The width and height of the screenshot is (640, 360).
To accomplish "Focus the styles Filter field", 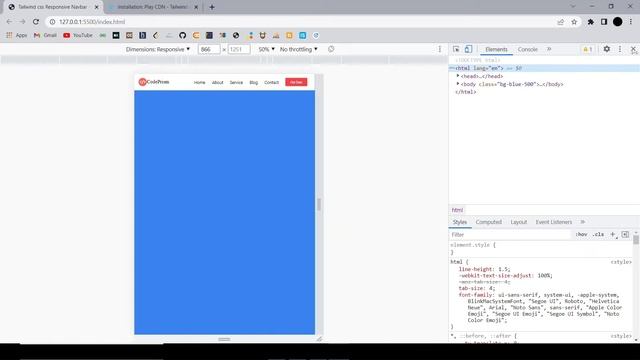I will [510, 235].
